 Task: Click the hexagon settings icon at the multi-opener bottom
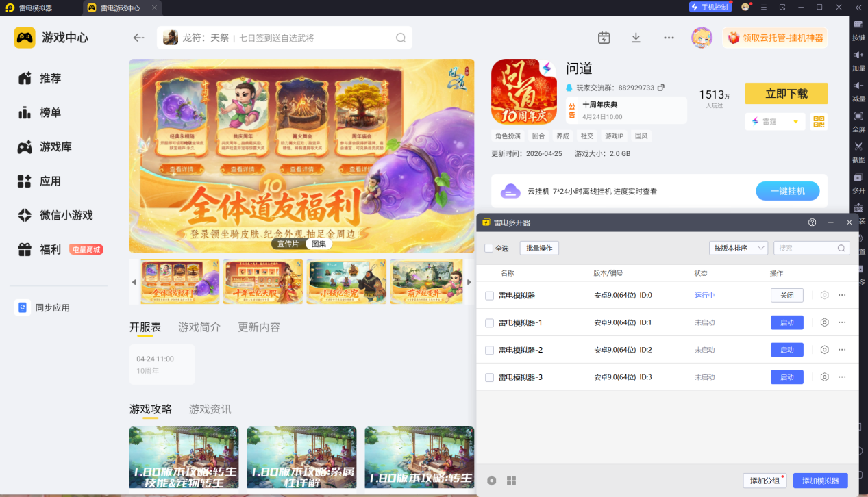[x=491, y=481]
